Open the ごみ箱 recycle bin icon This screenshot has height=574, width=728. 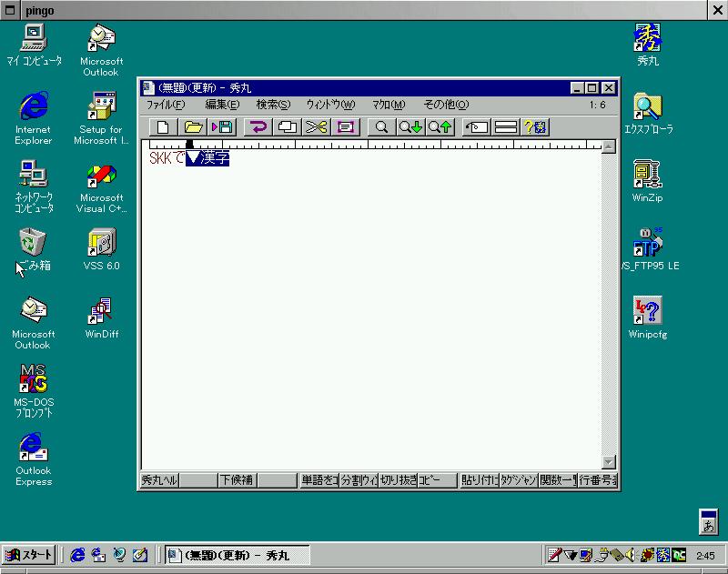pyautogui.click(x=33, y=249)
